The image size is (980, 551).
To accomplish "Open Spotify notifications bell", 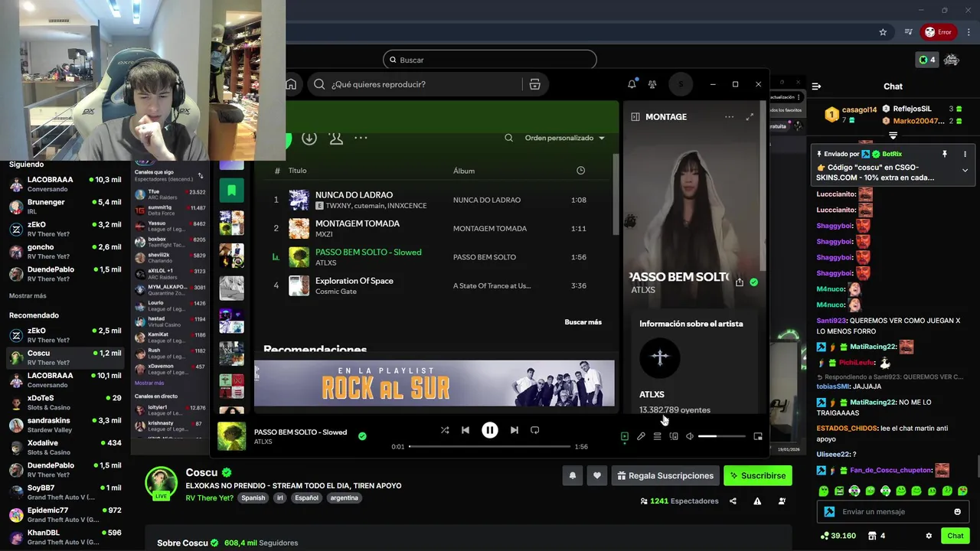I will [x=632, y=84].
